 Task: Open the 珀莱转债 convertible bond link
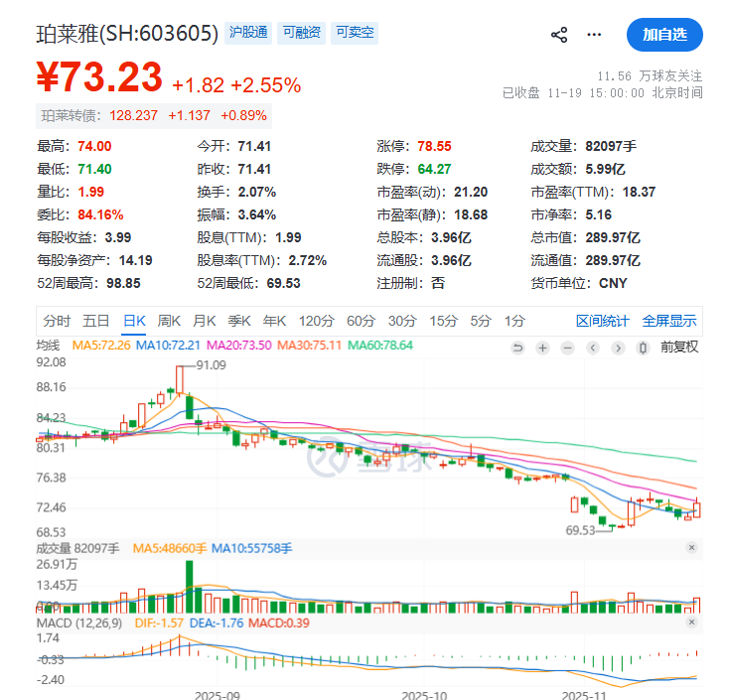click(154, 116)
